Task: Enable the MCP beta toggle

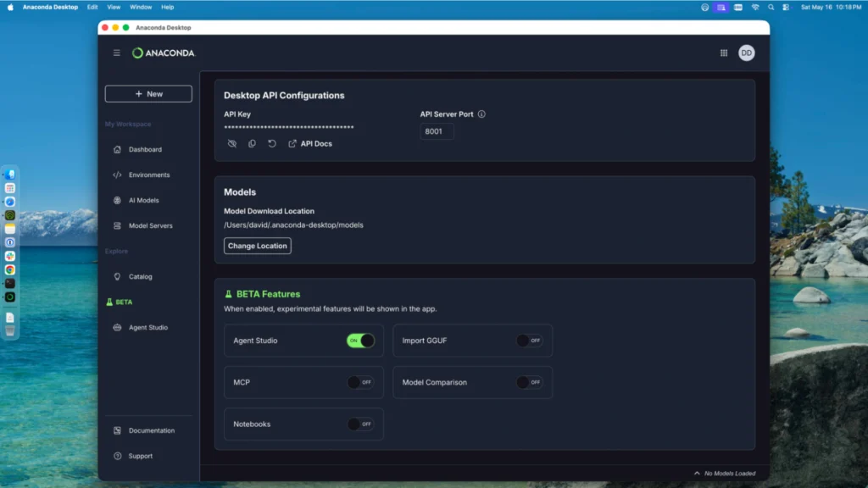Action: tap(360, 382)
